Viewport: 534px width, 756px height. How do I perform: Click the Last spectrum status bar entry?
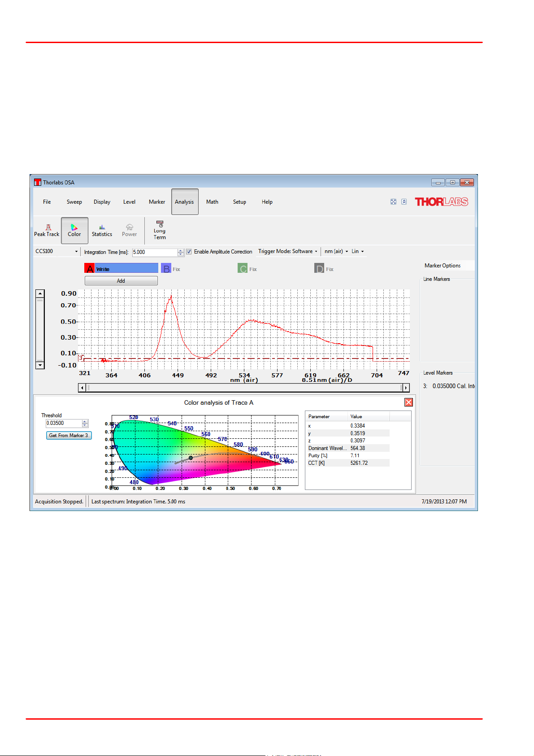pyautogui.click(x=138, y=502)
